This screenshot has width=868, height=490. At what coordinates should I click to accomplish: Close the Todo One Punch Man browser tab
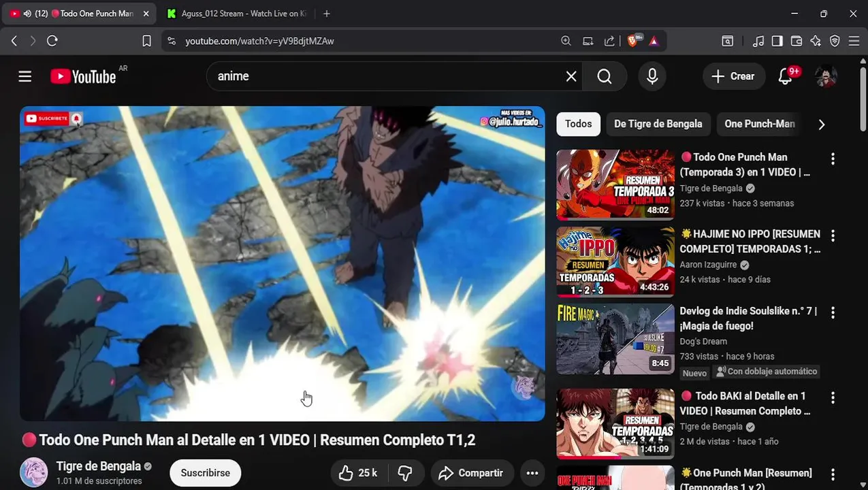(x=146, y=14)
